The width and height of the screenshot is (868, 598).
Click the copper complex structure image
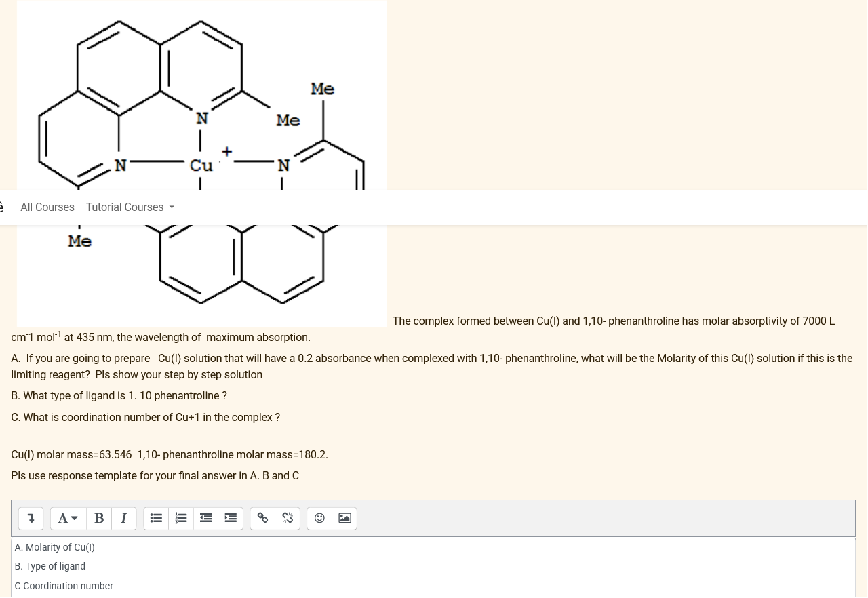click(x=202, y=163)
